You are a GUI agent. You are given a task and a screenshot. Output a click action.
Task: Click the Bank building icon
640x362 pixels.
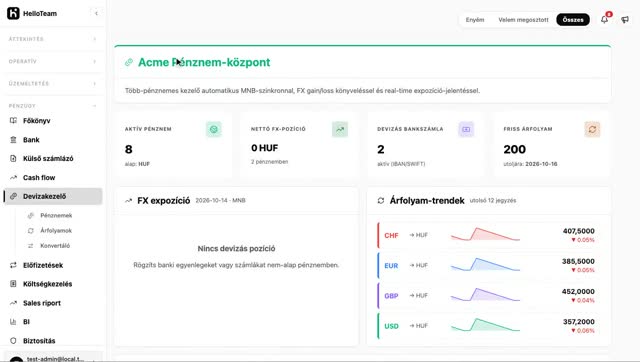[13, 140]
